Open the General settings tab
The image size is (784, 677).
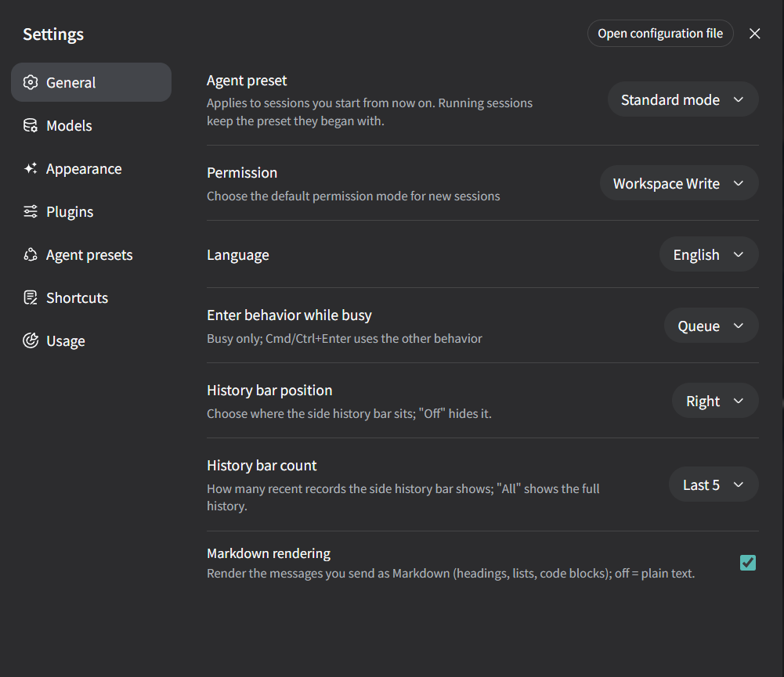tap(91, 82)
